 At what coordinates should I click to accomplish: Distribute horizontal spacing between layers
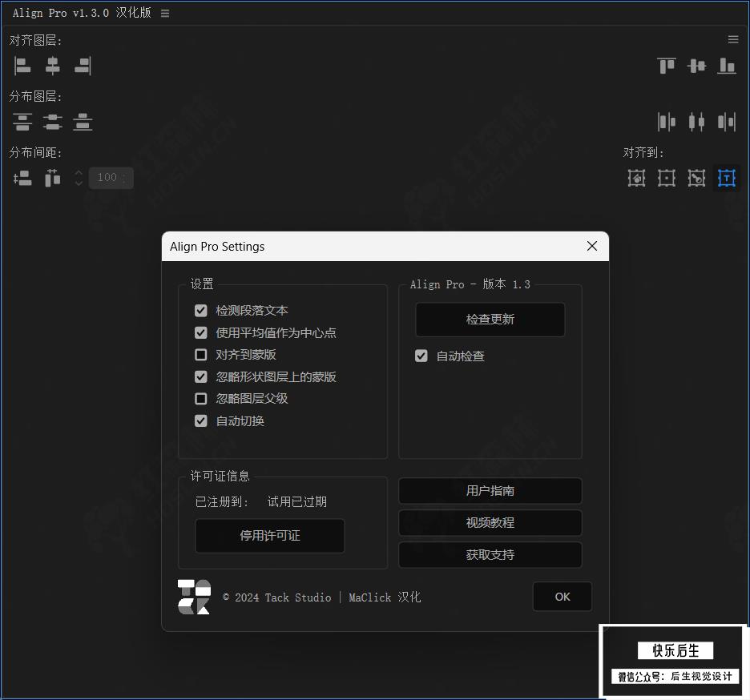[x=52, y=178]
